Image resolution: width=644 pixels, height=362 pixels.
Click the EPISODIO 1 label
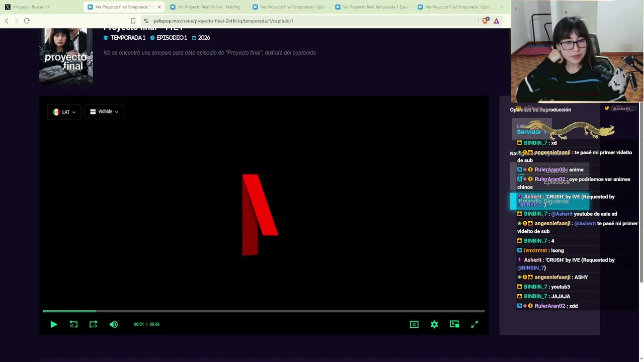click(x=169, y=38)
